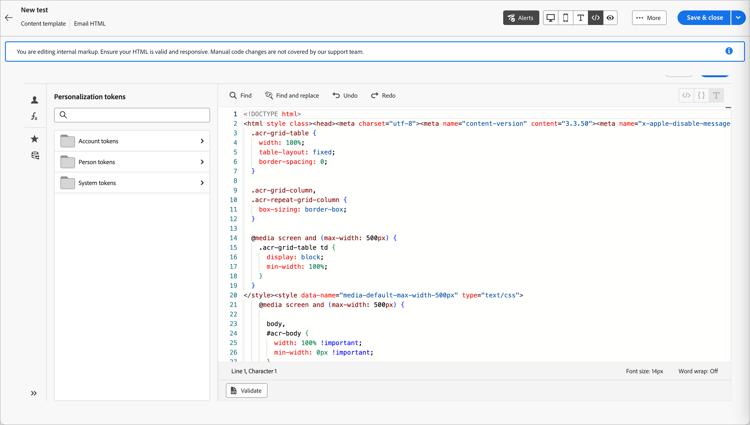Open the person profile sidebar icon

point(34,100)
